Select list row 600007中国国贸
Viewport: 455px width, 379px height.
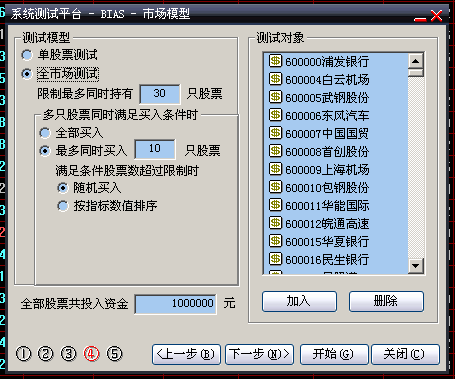(x=336, y=133)
